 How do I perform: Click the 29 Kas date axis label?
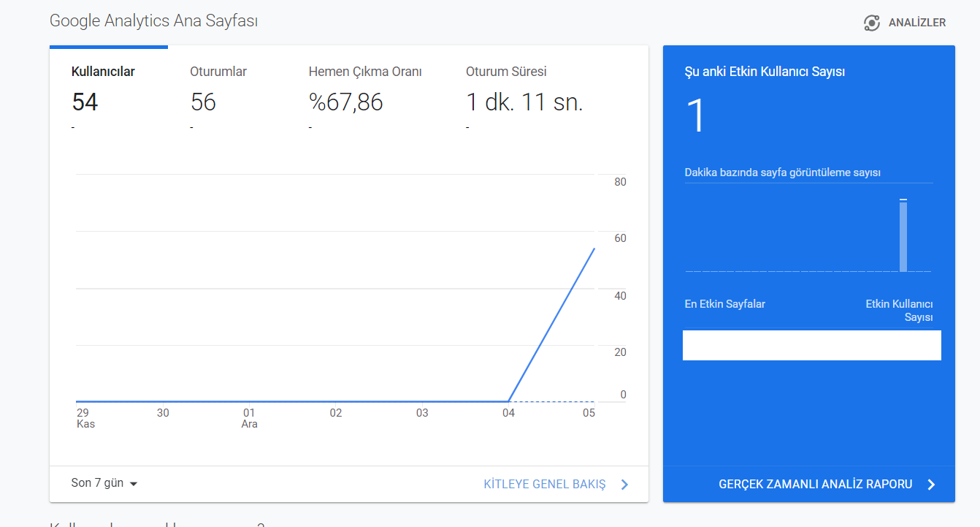[85, 418]
